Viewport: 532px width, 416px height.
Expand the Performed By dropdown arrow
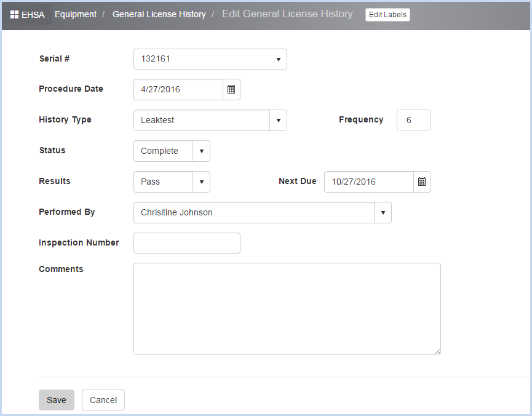[x=383, y=212]
